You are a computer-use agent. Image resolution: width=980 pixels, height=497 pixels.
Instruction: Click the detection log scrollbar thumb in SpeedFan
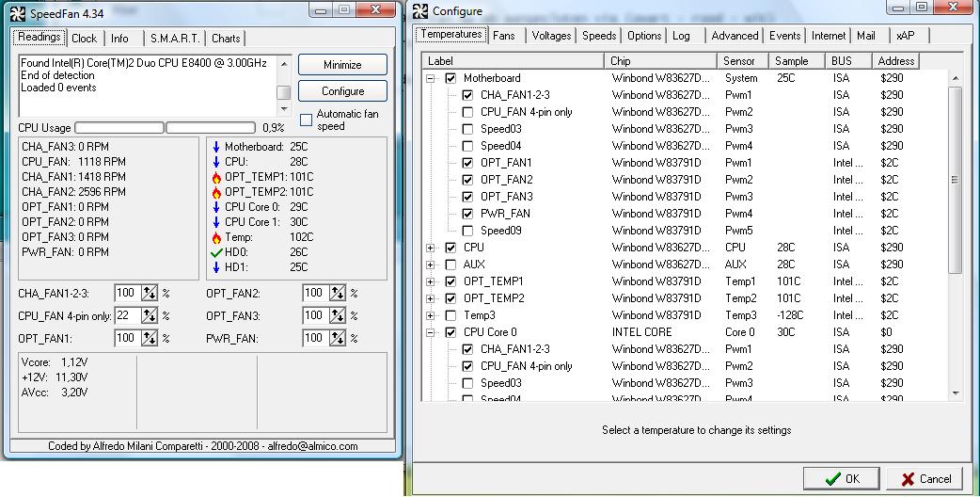coord(284,92)
